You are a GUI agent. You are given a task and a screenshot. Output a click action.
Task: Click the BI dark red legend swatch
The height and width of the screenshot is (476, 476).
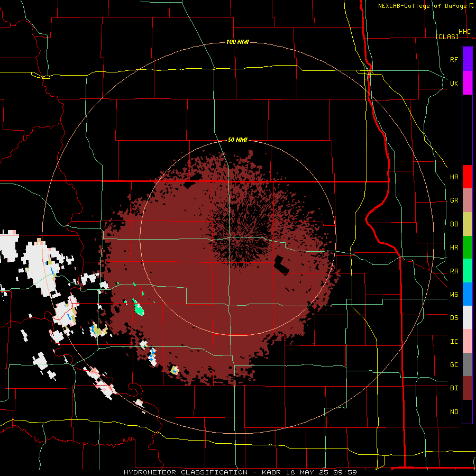467,388
